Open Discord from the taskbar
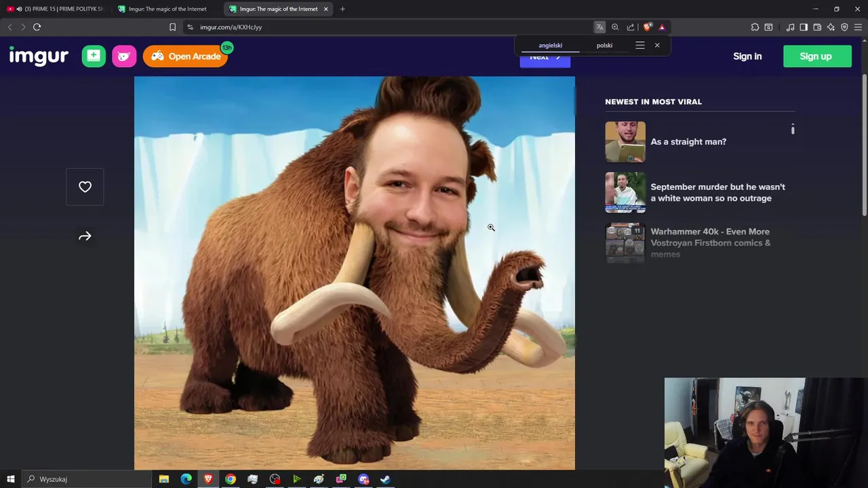The height and width of the screenshot is (488, 868). 363,479
